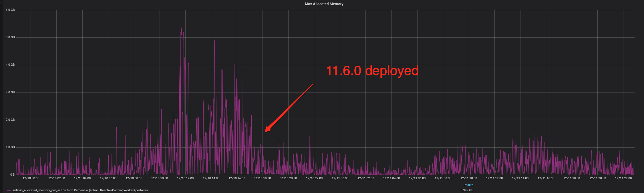Click the 1.0 GB y-axis label
This screenshot has width=644, height=193.
point(10,147)
